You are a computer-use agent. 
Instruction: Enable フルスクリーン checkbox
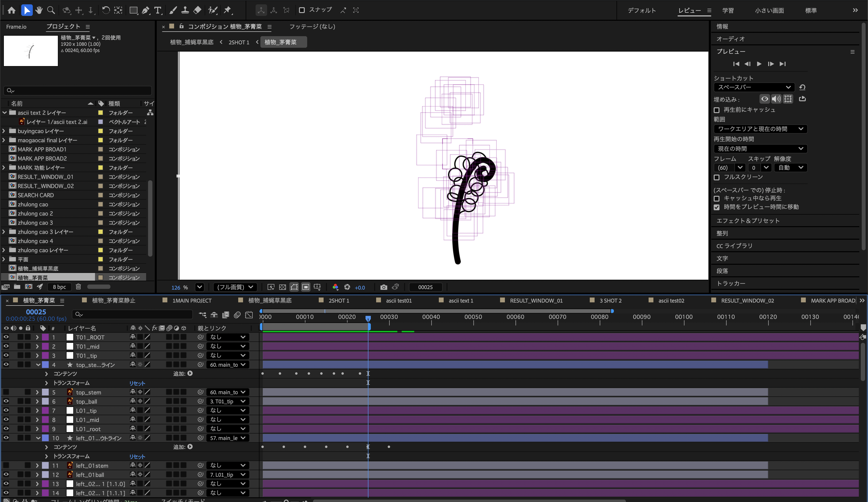pos(717,177)
